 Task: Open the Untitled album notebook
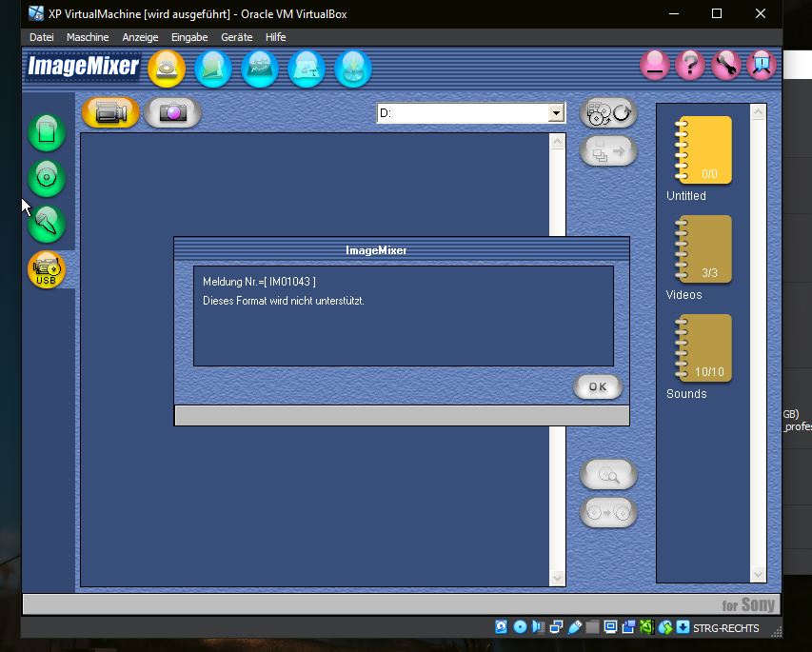click(x=703, y=150)
